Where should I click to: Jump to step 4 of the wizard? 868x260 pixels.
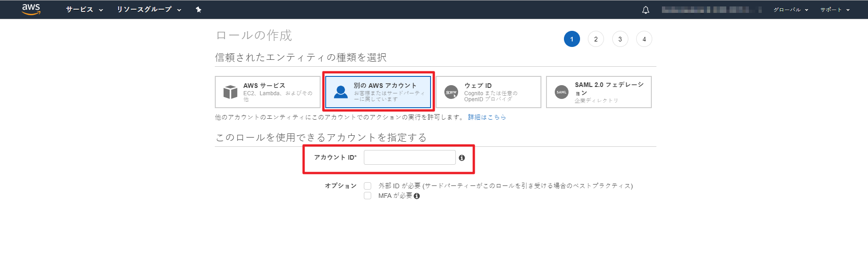(x=644, y=39)
